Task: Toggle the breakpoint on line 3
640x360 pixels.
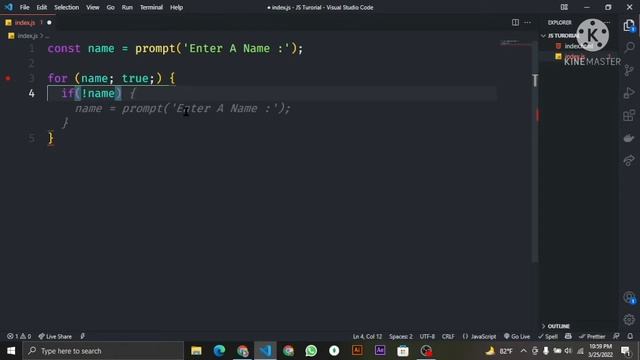Action: tap(8, 78)
